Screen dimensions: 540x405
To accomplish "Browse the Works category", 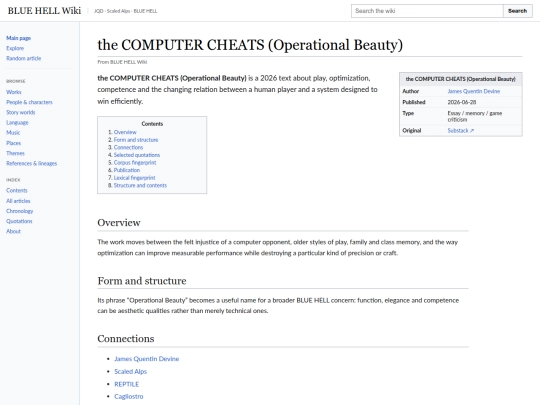I will (14, 92).
